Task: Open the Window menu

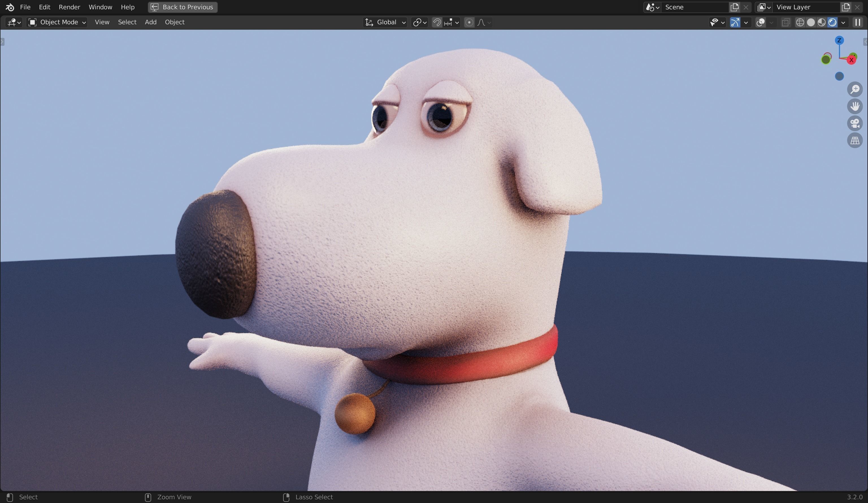Action: tap(100, 7)
